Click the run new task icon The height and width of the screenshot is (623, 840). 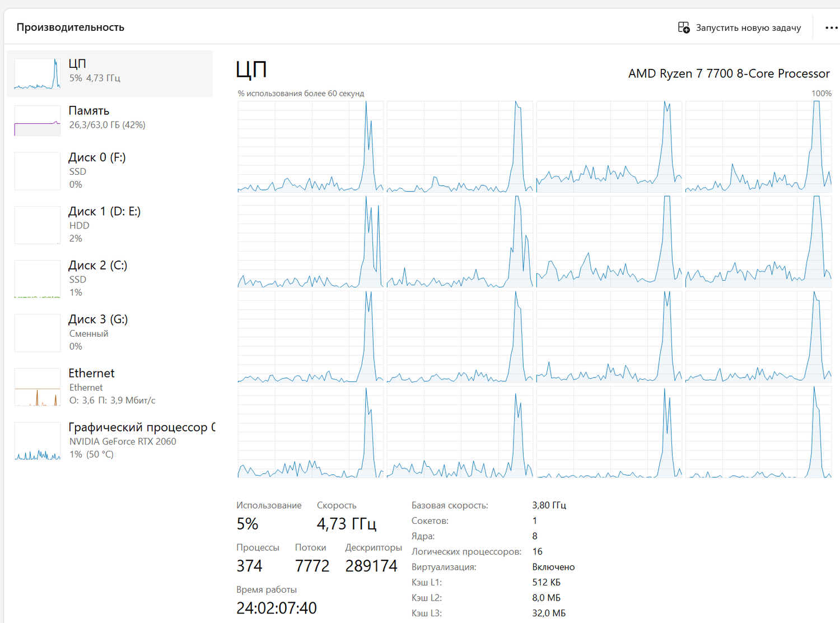click(684, 27)
